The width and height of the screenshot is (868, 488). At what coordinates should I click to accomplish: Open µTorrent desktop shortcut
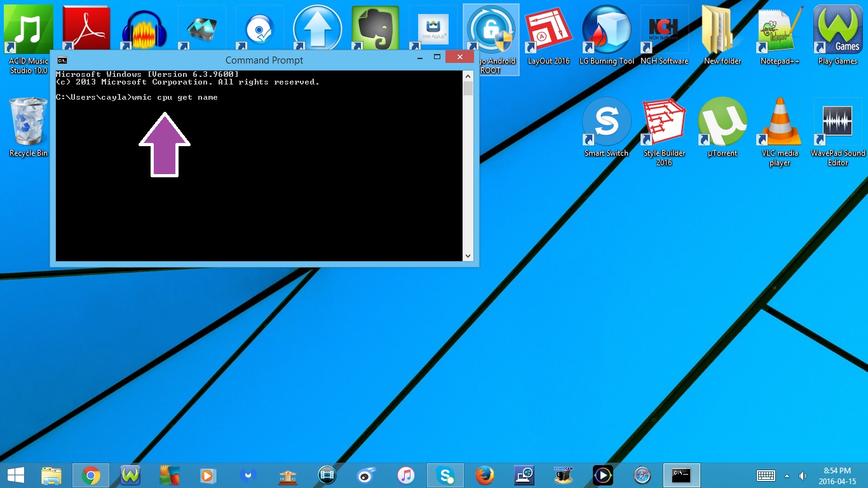[x=722, y=127]
